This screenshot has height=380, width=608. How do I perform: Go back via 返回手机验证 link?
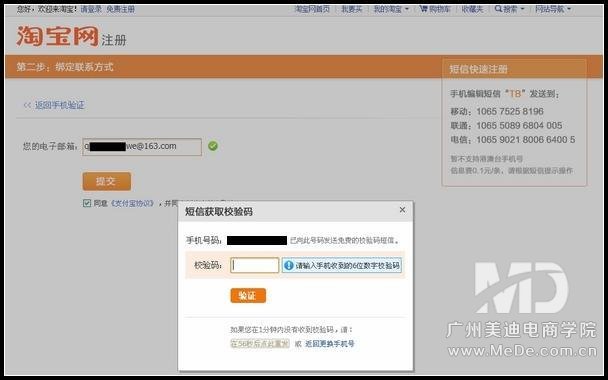(x=59, y=105)
